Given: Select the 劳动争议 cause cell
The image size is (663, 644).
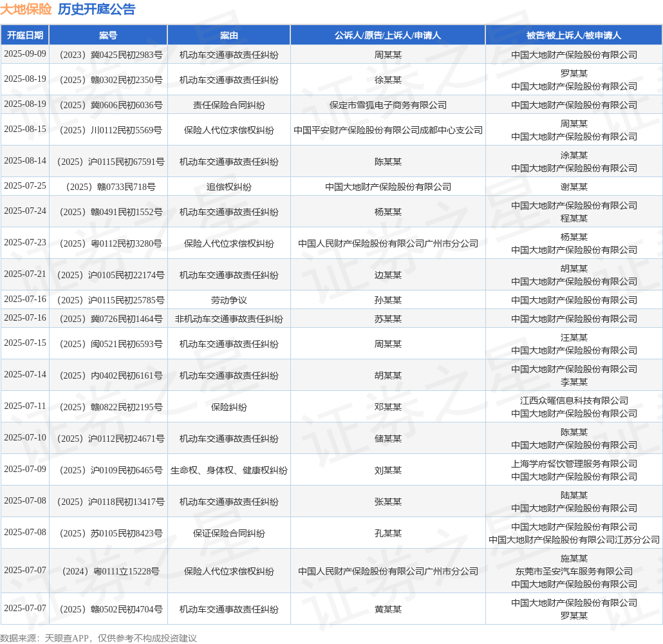Looking at the screenshot, I should [229, 300].
